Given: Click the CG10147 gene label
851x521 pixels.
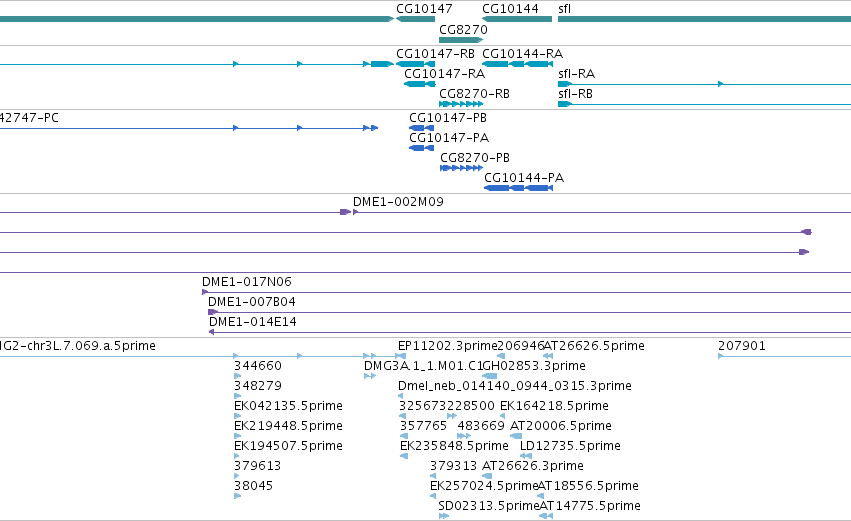Looking at the screenshot, I should 424,9.
